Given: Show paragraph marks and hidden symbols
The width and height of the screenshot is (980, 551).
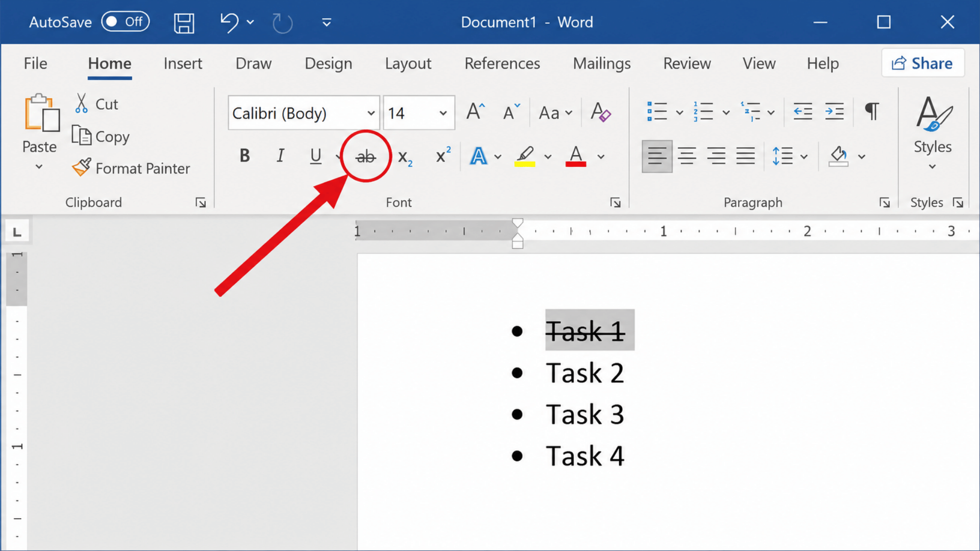Looking at the screenshot, I should pyautogui.click(x=872, y=111).
